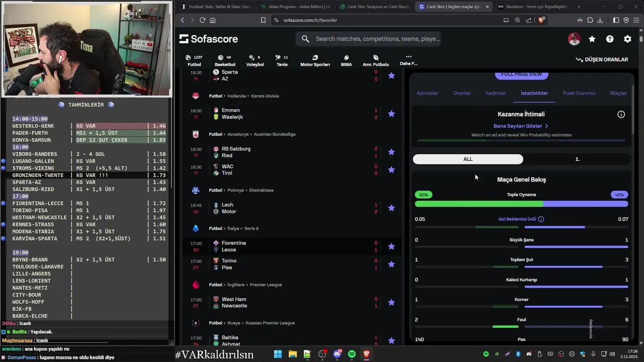This screenshot has width=644, height=362.
Task: Open a new browser tab
Action: (x=579, y=7)
